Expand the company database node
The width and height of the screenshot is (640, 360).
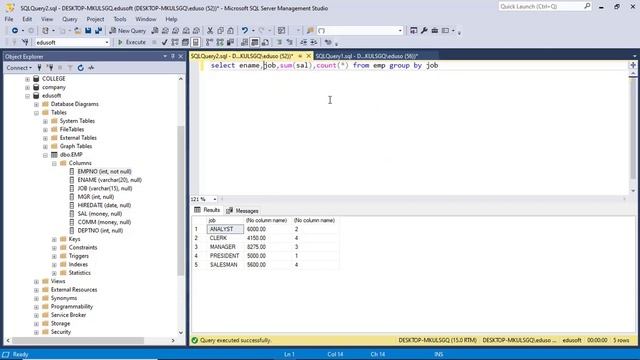[27, 87]
